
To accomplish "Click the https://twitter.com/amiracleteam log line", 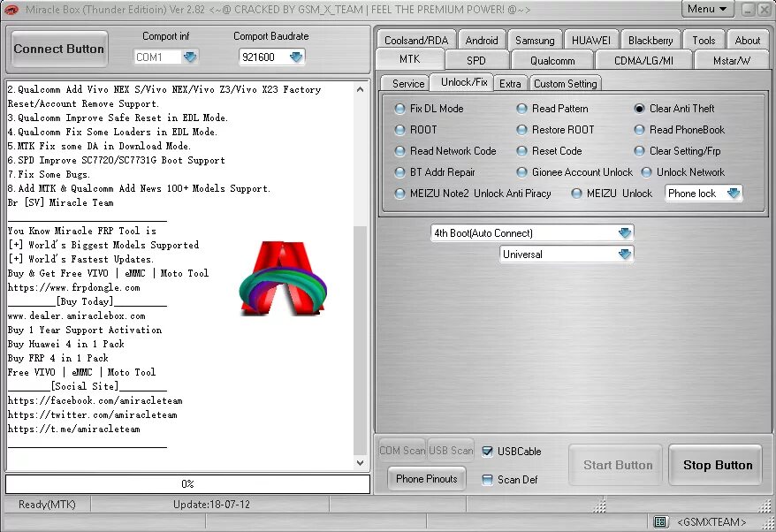I will coord(92,414).
